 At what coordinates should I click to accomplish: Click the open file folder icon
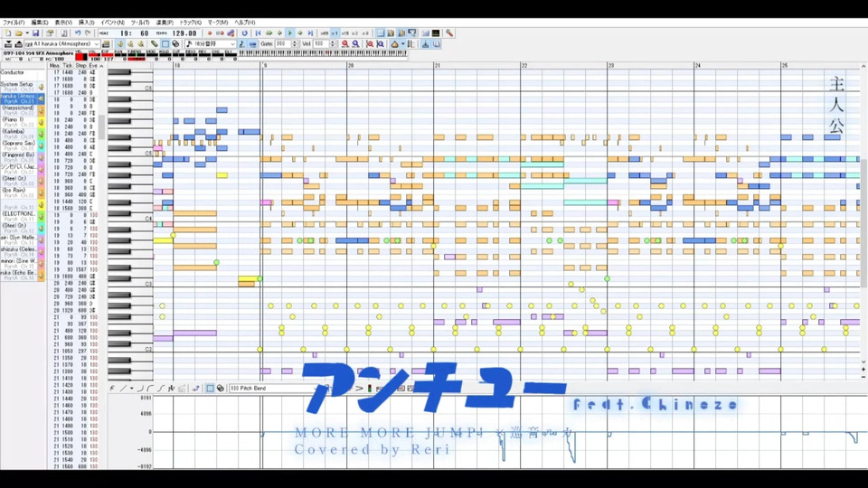coord(18,33)
